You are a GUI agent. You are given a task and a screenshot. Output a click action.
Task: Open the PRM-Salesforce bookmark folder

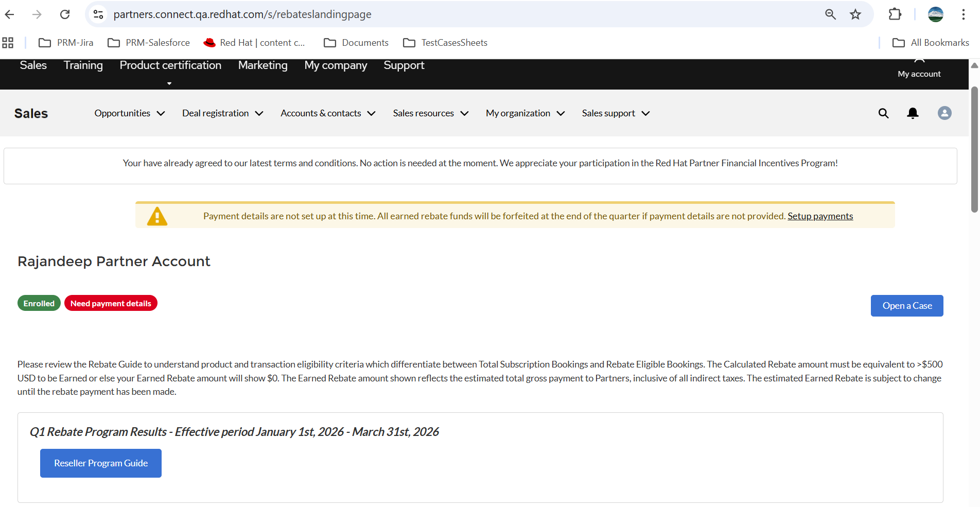pos(148,43)
